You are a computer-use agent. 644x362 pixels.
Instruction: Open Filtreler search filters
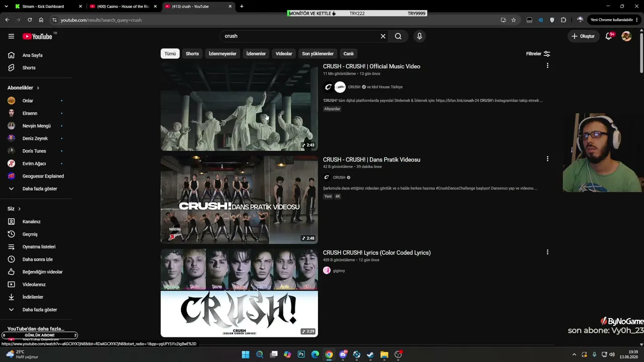tap(538, 54)
